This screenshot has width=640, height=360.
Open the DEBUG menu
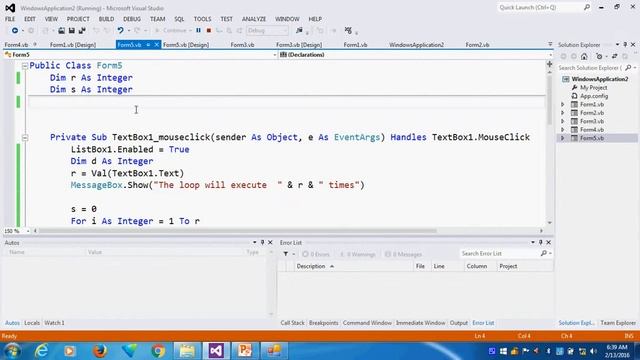[x=132, y=19]
